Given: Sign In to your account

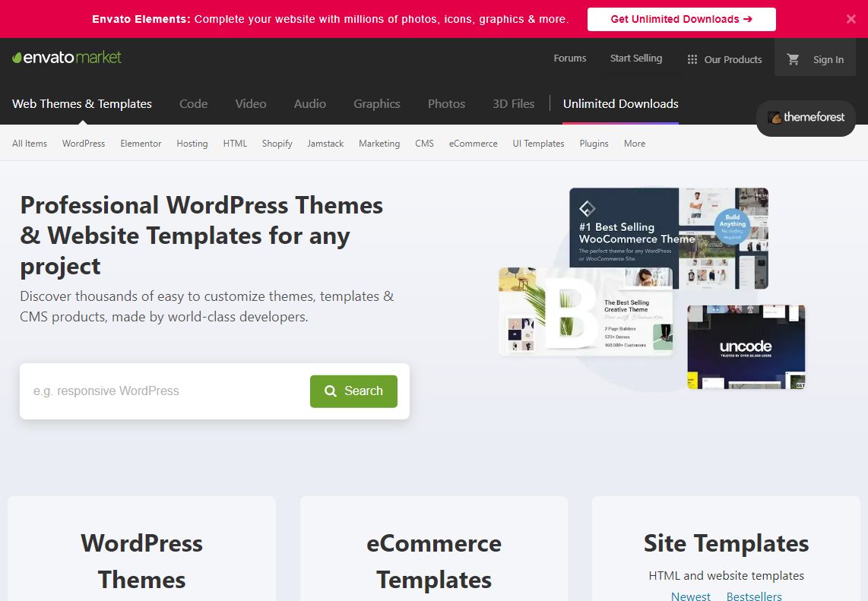Looking at the screenshot, I should (828, 59).
